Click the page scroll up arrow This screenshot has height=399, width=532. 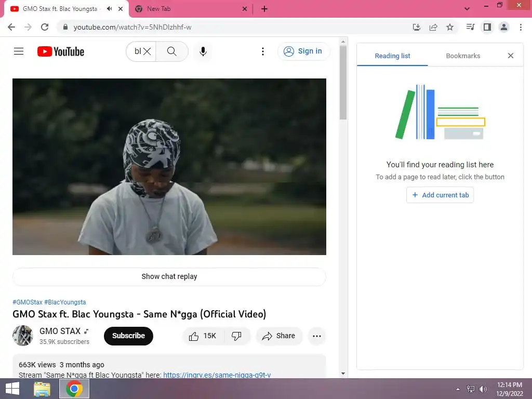(x=343, y=42)
